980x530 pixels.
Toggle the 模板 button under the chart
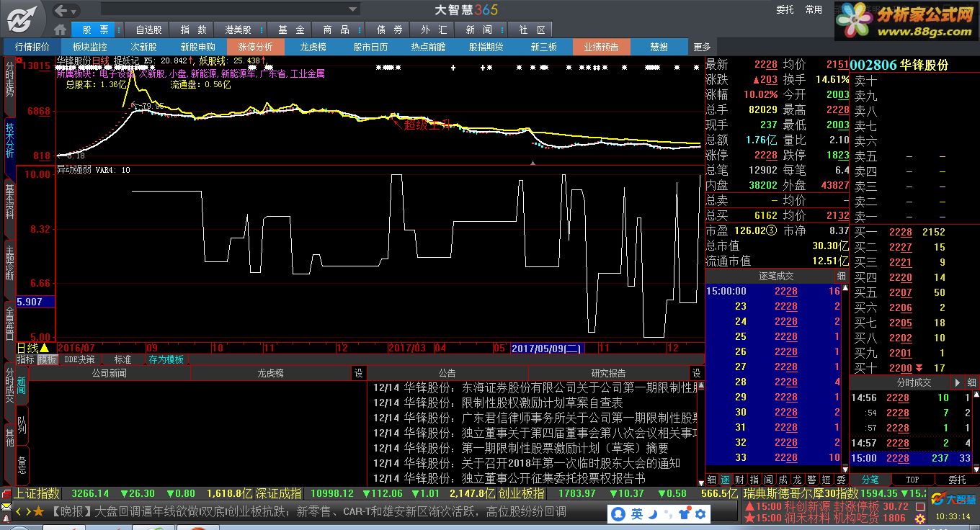click(x=47, y=359)
